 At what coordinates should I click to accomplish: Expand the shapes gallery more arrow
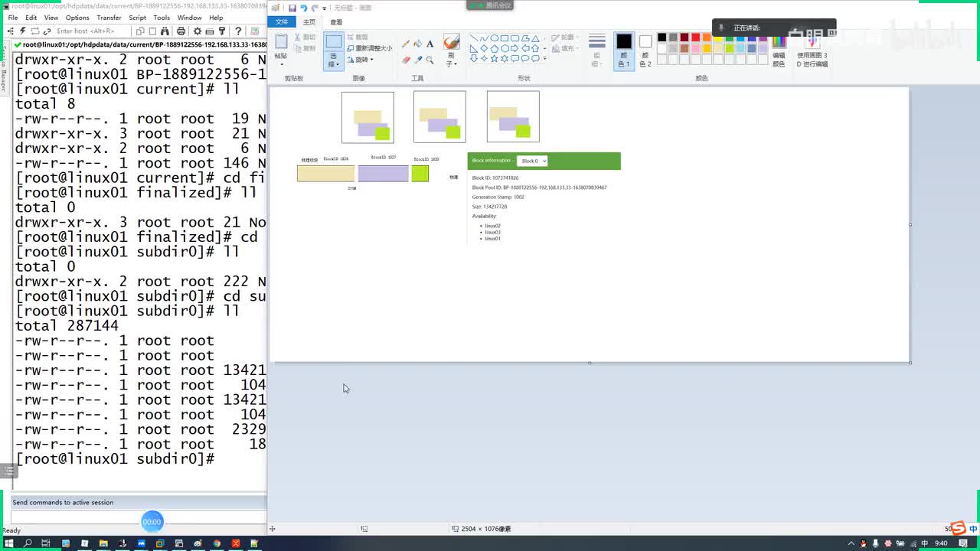(544, 58)
